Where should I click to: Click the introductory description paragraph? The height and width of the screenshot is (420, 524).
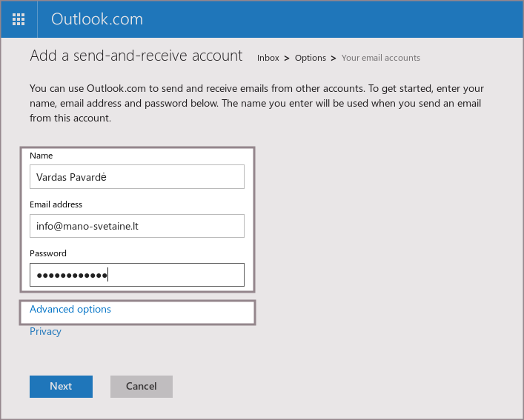pos(256,103)
